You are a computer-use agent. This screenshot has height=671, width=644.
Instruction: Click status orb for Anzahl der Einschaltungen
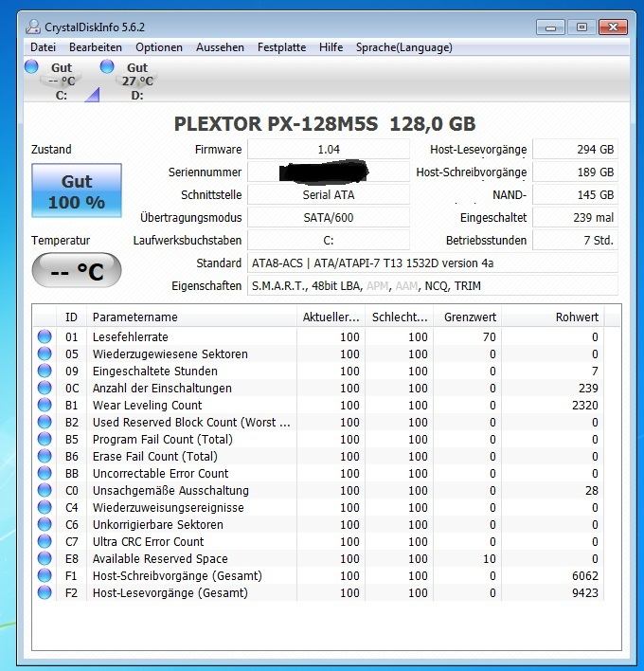(45, 388)
